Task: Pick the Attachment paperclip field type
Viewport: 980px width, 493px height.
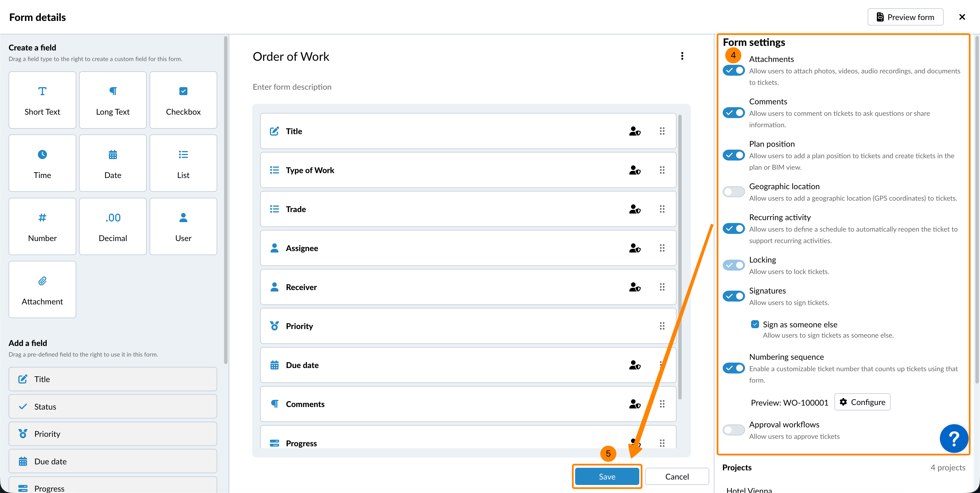Action: pyautogui.click(x=42, y=289)
